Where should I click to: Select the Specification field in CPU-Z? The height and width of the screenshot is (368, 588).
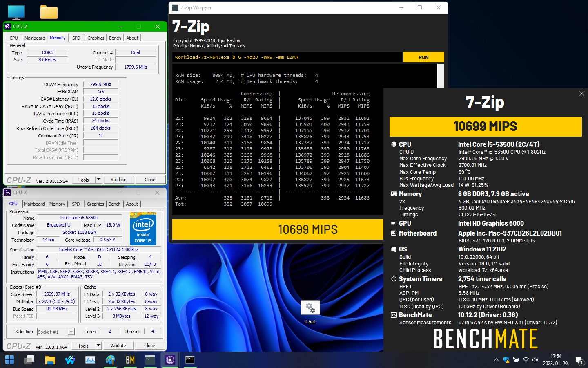point(99,249)
